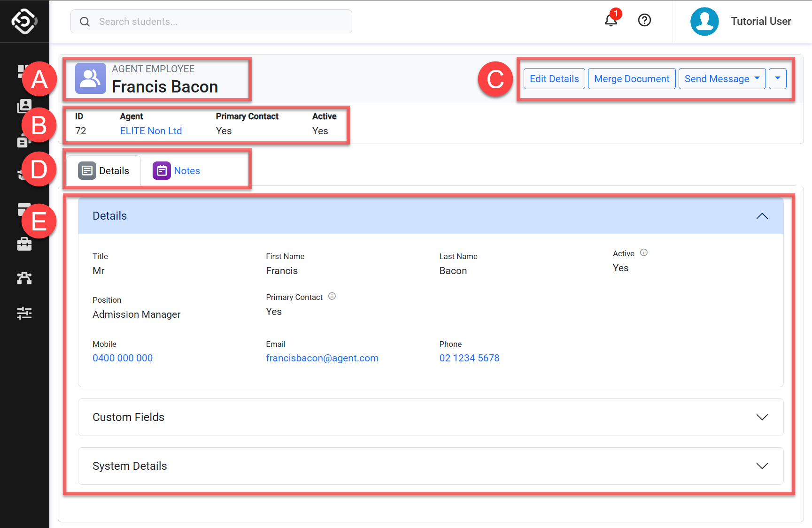The height and width of the screenshot is (528, 812).
Task: Click the Edit Details button
Action: click(x=554, y=79)
